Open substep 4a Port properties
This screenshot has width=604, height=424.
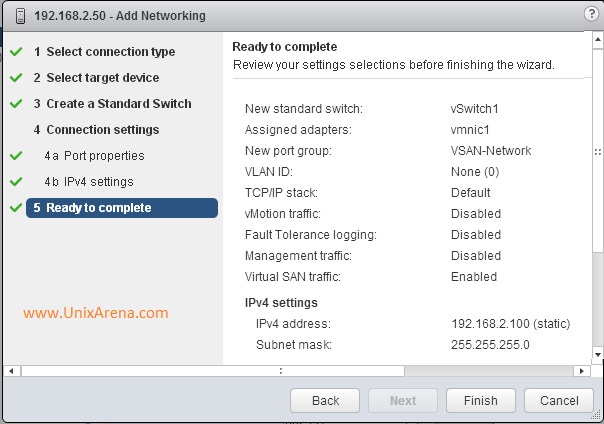(94, 156)
